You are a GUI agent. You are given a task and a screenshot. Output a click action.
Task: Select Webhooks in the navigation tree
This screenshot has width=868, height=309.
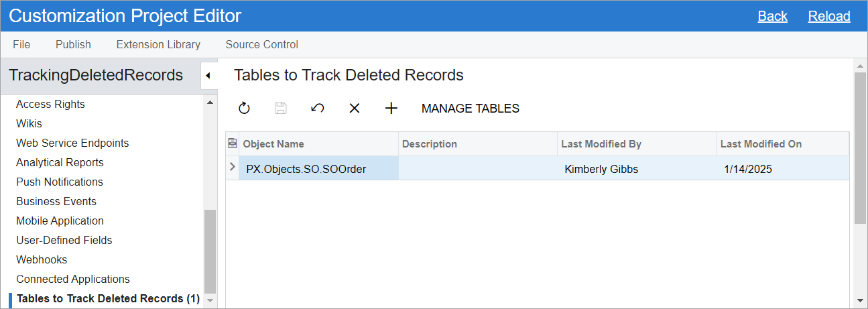[42, 259]
